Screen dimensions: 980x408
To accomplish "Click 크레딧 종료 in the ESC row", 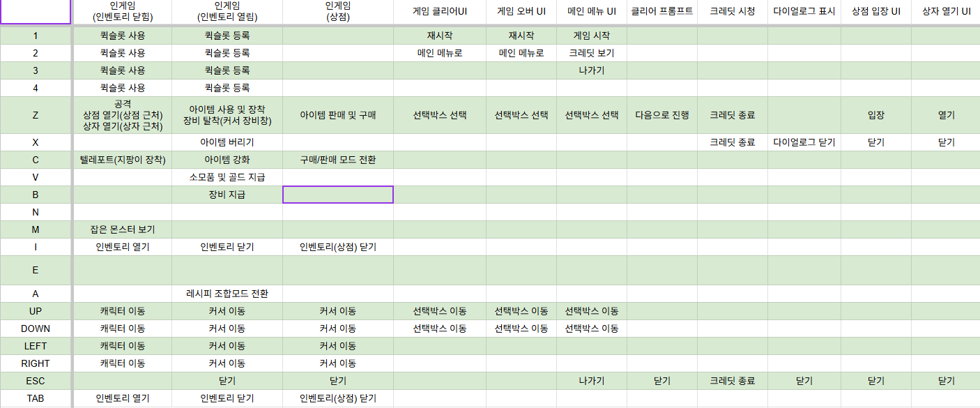I will click(733, 381).
